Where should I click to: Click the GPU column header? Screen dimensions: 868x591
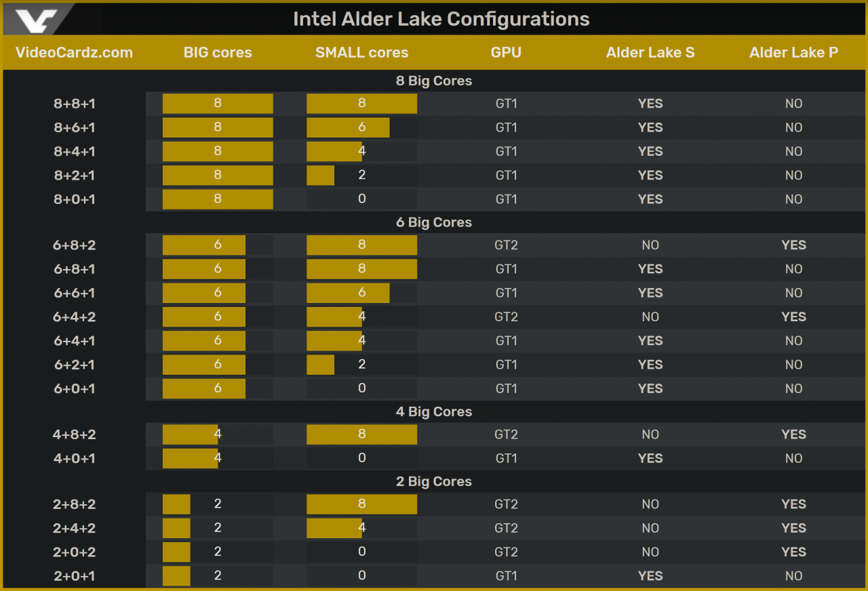click(506, 52)
